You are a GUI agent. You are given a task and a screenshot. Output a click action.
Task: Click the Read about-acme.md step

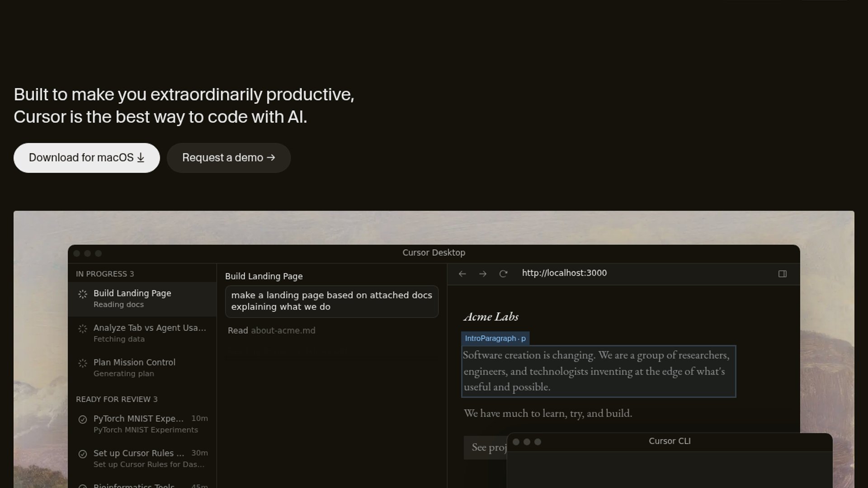pos(272,330)
